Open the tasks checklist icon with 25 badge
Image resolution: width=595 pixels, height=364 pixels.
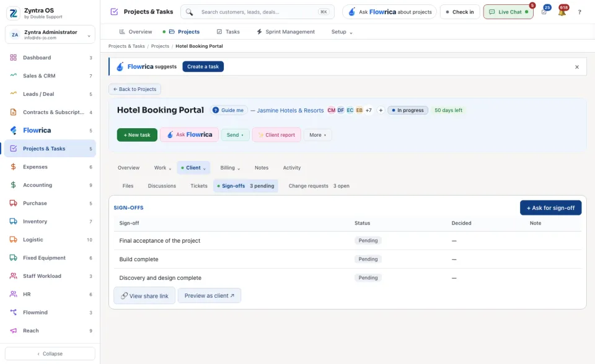[x=544, y=12]
